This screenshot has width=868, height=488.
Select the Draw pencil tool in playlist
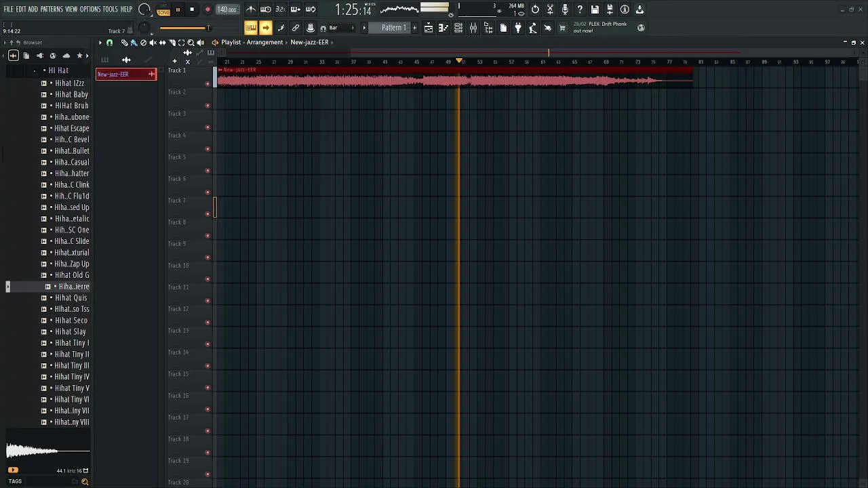125,42
